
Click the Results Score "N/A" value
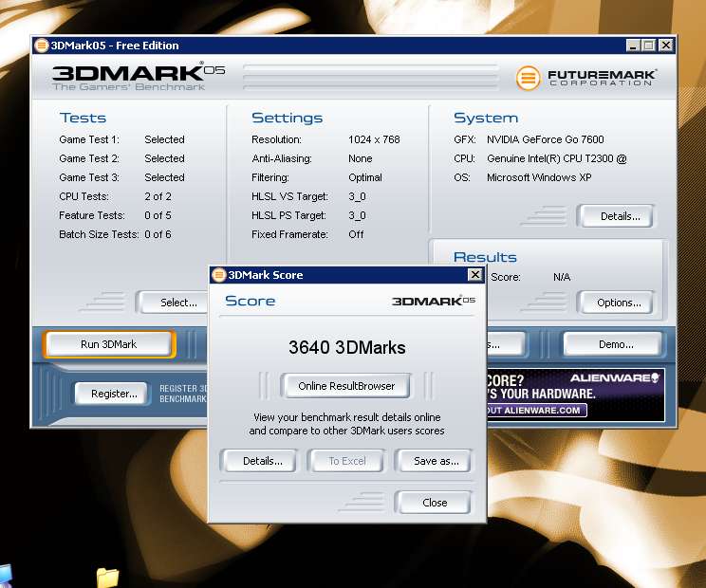(x=562, y=277)
